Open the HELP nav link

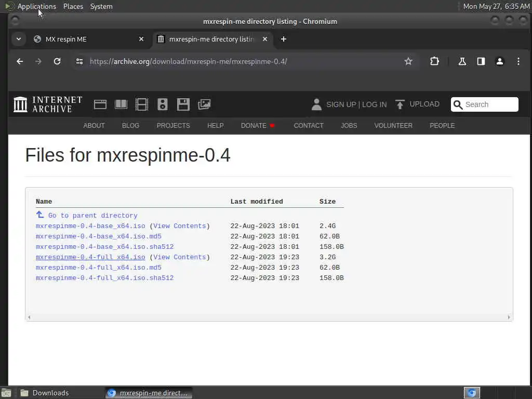[216, 126]
